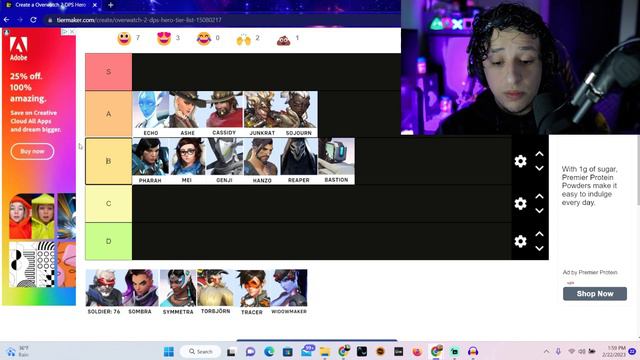Open the weather widget in taskbar
This screenshot has width=640, height=360.
[x=18, y=351]
